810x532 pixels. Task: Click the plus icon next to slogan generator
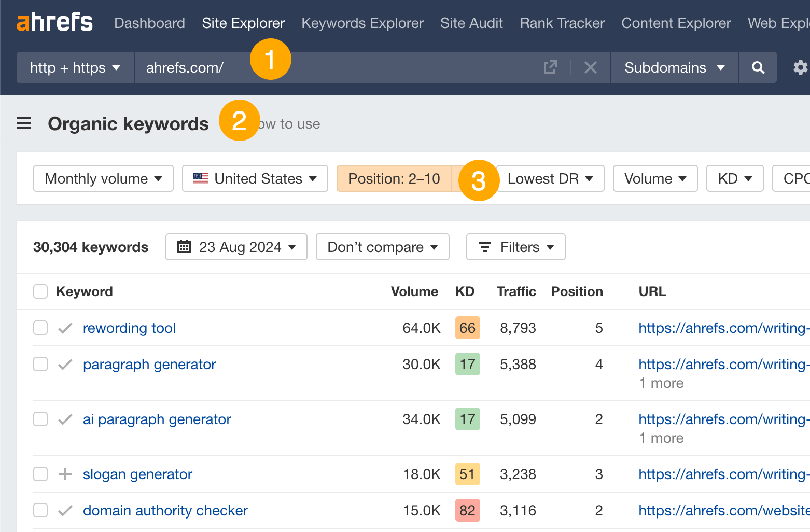[65, 474]
